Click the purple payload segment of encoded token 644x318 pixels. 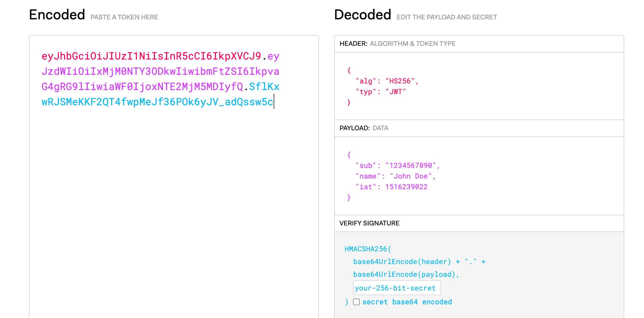tap(160, 71)
